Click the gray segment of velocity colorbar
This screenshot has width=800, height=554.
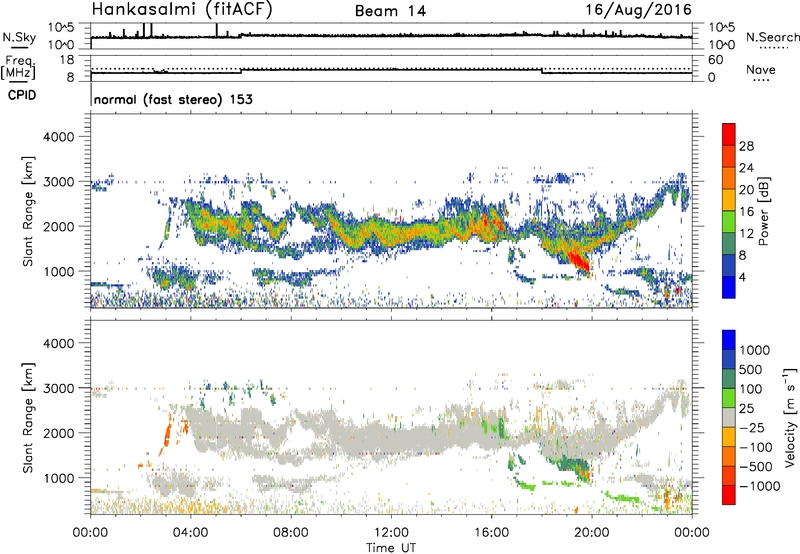729,417
